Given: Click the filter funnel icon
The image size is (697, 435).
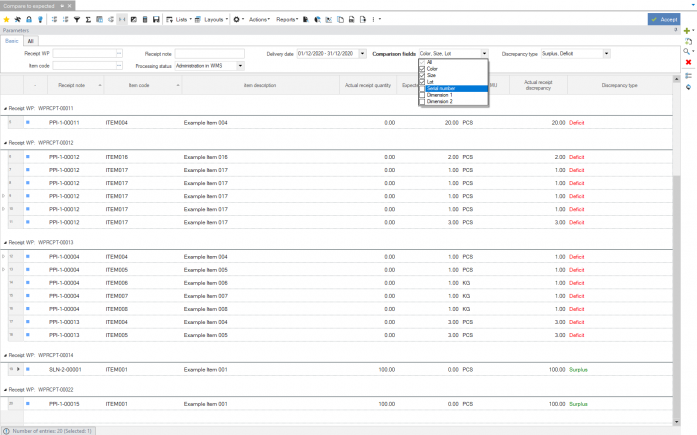Looking at the screenshot, I should pyautogui.click(x=77, y=20).
